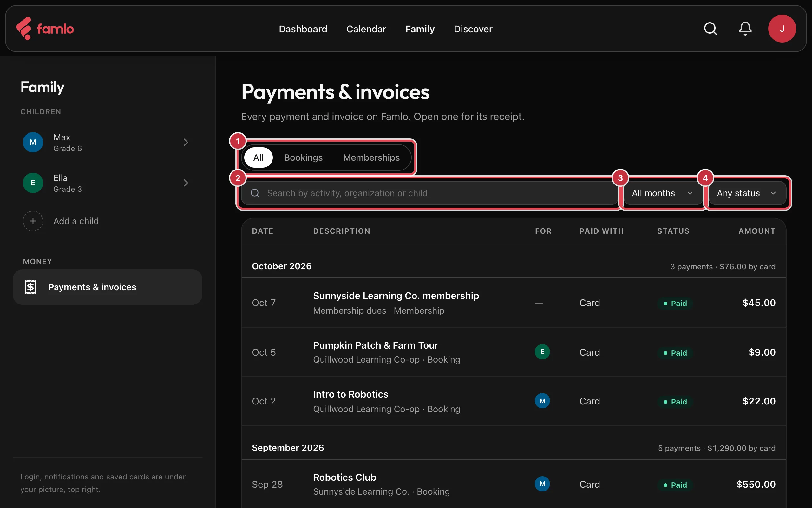
Task: Expand Max's chevron arrow
Action: pos(186,142)
